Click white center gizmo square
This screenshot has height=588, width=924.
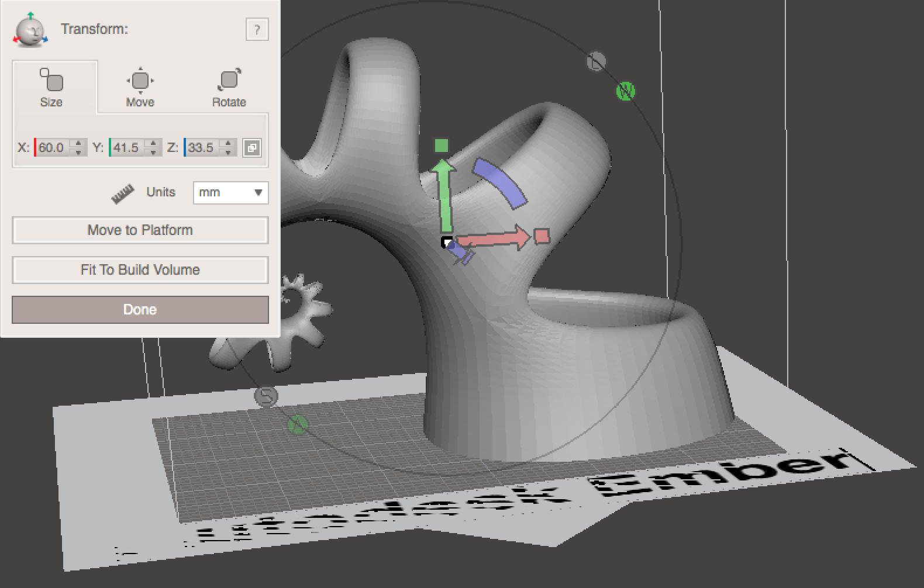(x=446, y=241)
